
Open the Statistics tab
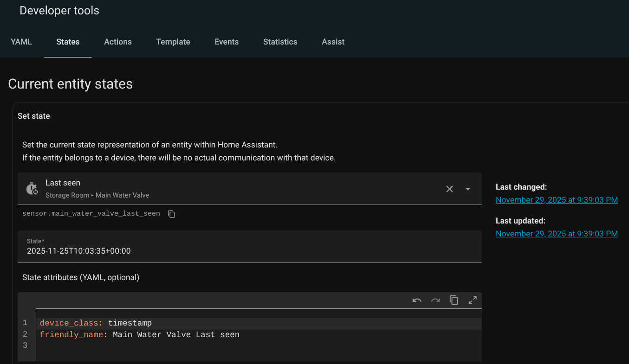(280, 42)
